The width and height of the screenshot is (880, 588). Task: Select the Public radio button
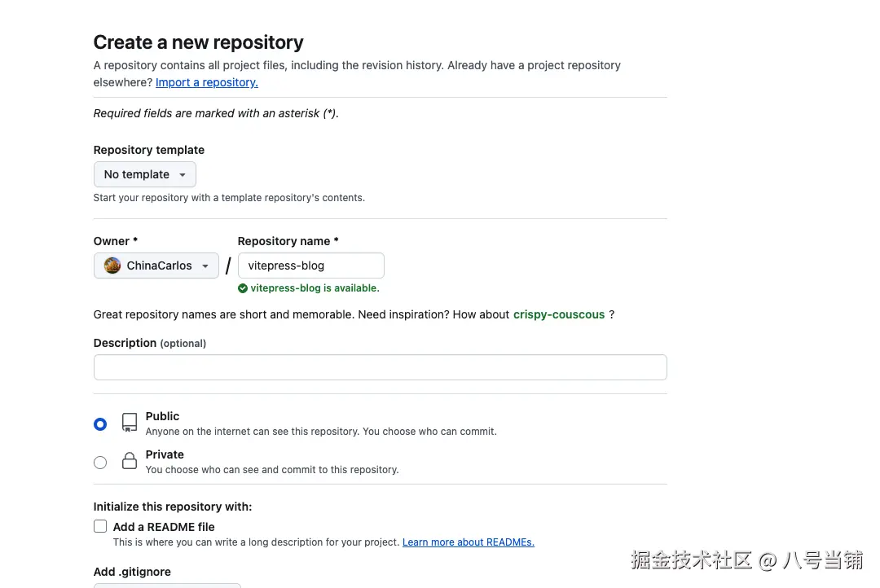click(100, 423)
